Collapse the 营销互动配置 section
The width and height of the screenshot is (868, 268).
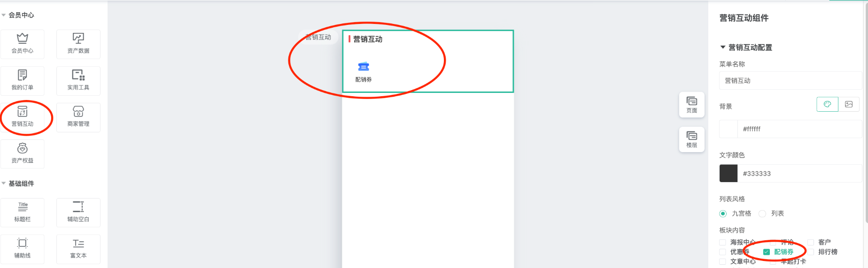click(723, 47)
